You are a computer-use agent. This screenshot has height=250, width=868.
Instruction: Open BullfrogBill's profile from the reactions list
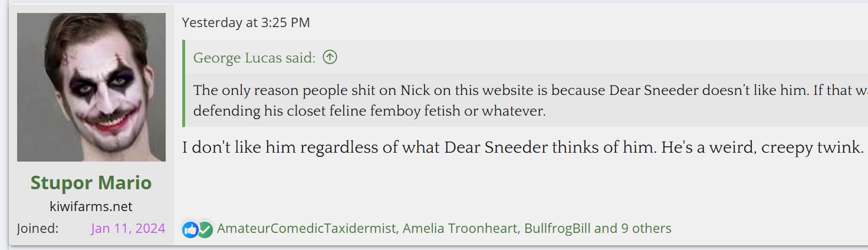[557, 228]
